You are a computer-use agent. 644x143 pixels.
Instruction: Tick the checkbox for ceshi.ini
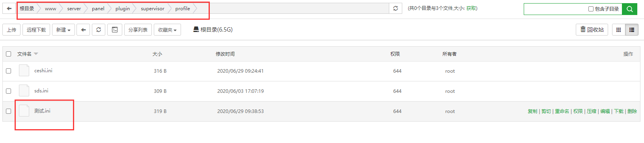(8, 71)
